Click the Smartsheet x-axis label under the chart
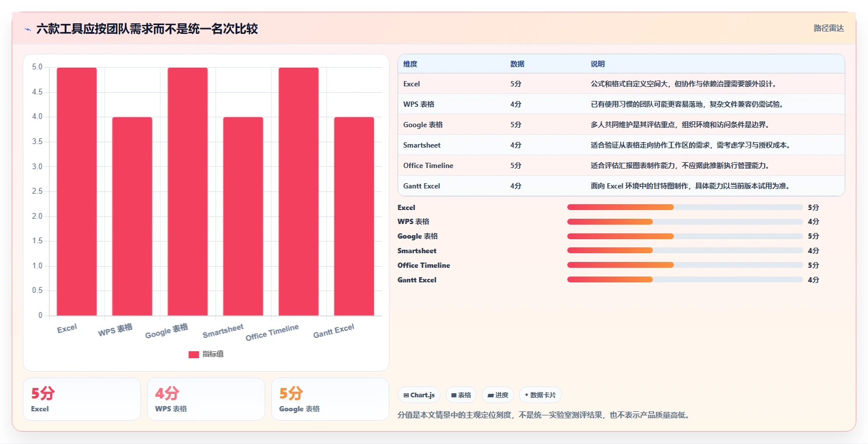 (223, 331)
